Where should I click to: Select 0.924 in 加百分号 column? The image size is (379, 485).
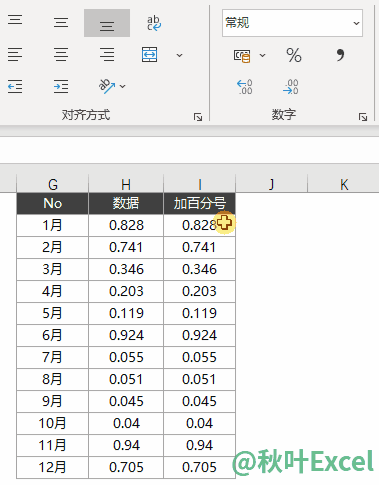[x=199, y=335]
